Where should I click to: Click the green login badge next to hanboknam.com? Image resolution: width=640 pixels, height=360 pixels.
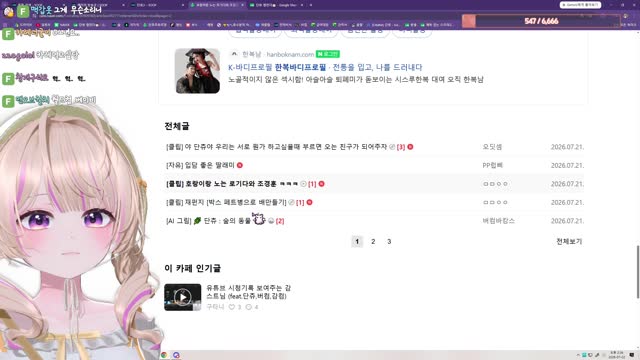(x=328, y=54)
